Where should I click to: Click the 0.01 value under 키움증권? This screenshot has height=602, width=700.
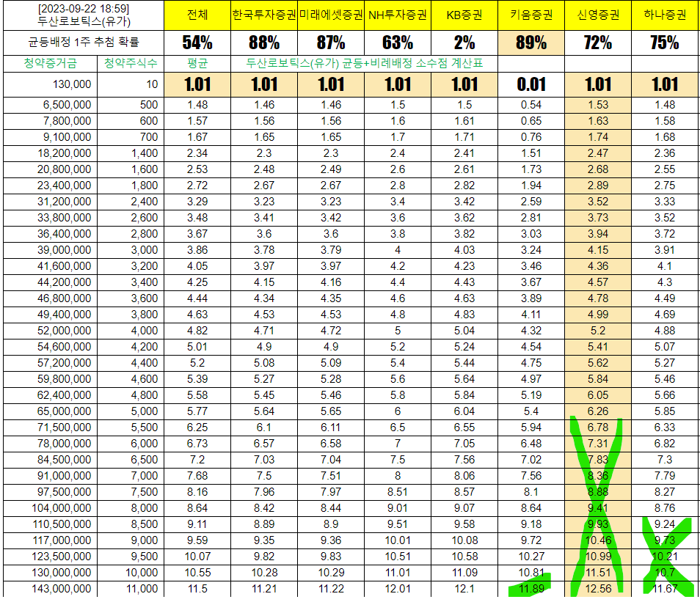click(531, 84)
